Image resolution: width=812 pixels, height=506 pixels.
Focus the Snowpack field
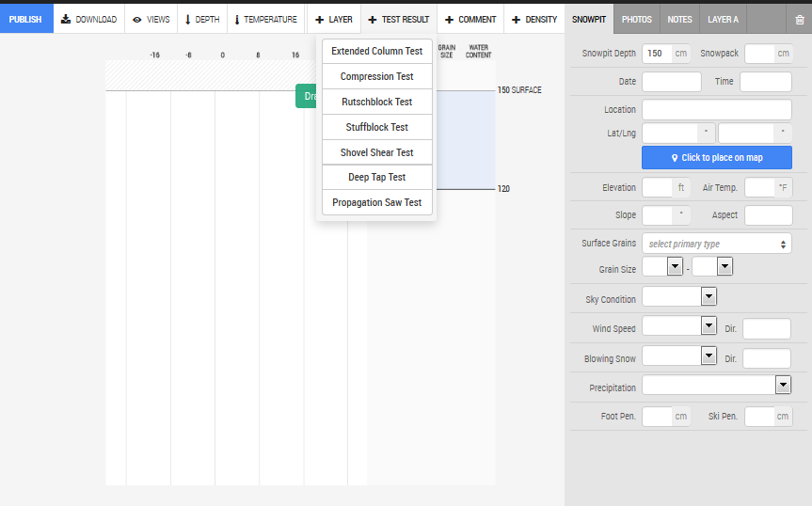point(759,54)
